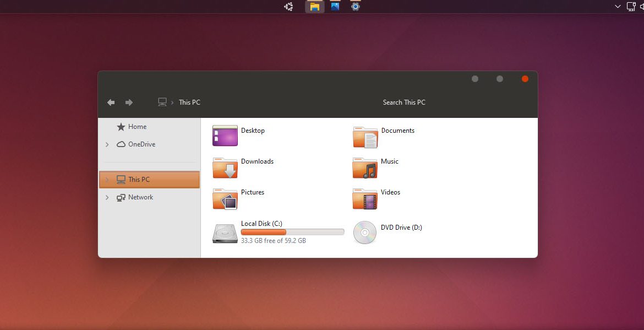Select the Downloads folder icon
Image resolution: width=644 pixels, height=330 pixels.
pos(225,167)
